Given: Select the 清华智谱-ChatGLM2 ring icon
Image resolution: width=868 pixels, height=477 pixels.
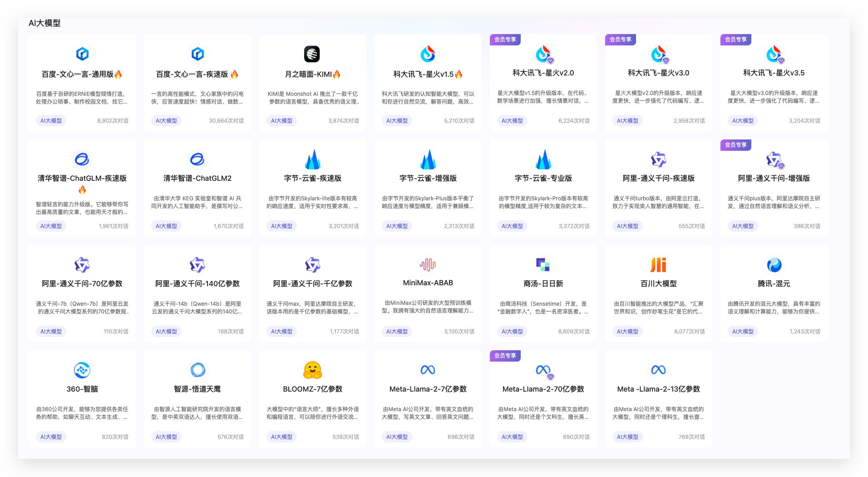Looking at the screenshot, I should (x=197, y=159).
